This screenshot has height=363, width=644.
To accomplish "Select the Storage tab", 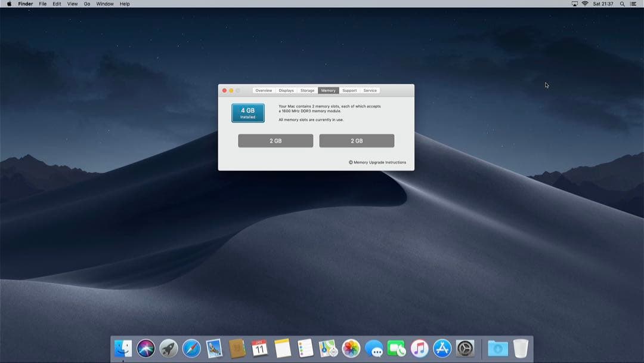I will (x=307, y=90).
